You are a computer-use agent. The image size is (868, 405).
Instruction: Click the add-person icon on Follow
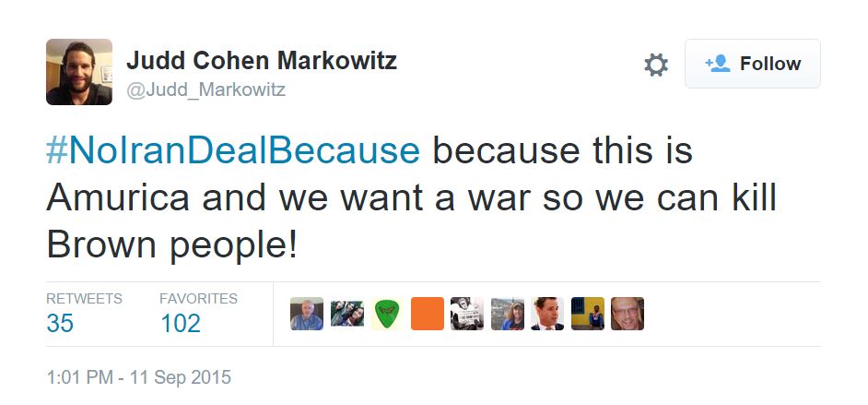click(x=717, y=64)
